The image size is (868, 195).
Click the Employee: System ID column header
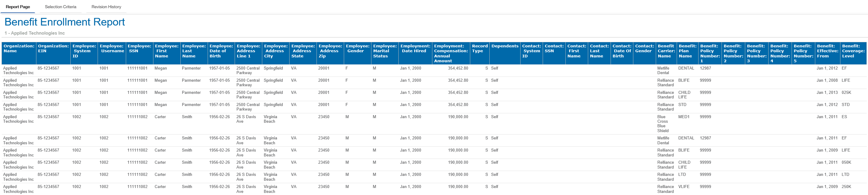tap(84, 51)
